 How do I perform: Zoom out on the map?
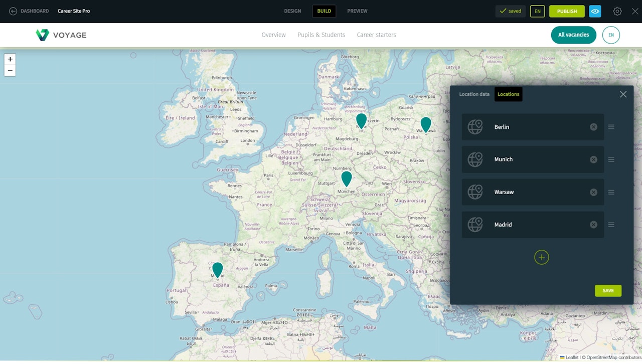10,71
